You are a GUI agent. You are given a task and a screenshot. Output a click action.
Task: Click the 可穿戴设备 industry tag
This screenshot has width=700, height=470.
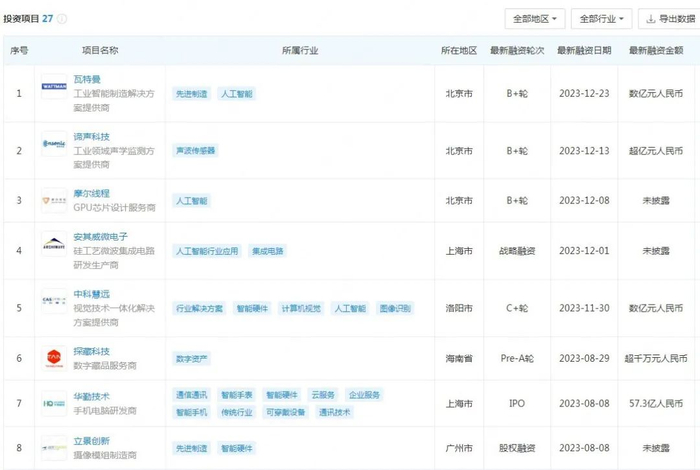point(286,412)
